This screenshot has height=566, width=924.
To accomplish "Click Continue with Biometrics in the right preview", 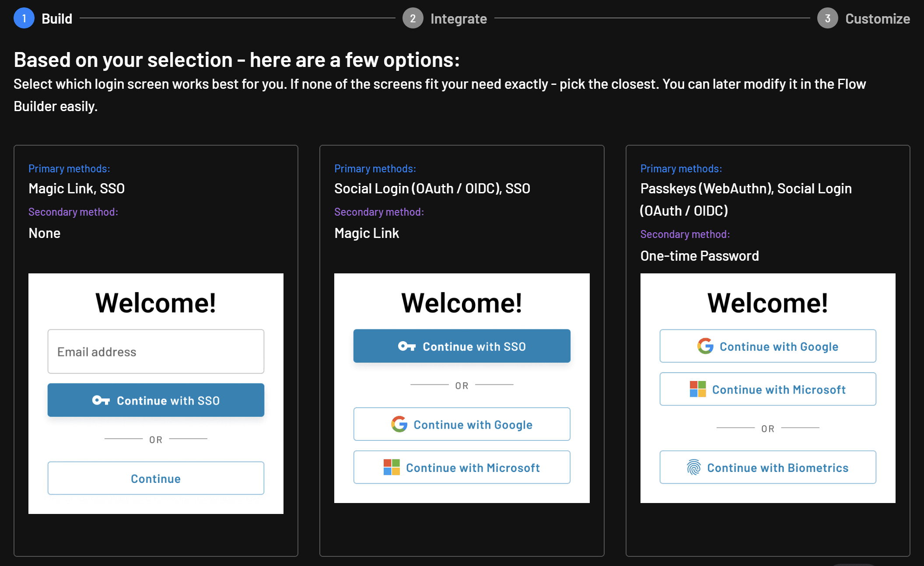I will [767, 467].
